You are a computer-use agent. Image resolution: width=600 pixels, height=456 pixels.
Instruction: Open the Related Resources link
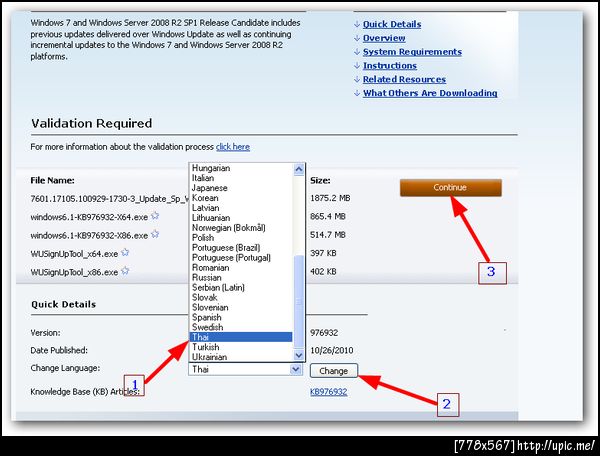click(x=404, y=79)
